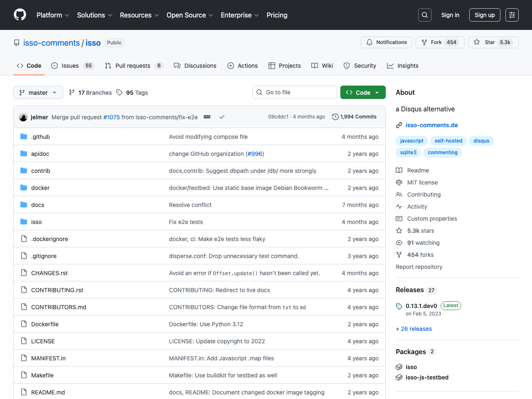The height and width of the screenshot is (399, 532).
Task: Expand the green Code dropdown
Action: coord(363,92)
